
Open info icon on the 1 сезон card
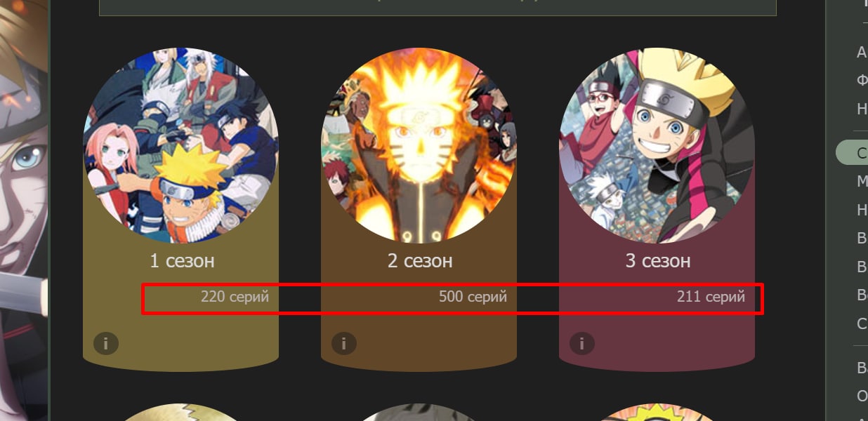point(105,344)
